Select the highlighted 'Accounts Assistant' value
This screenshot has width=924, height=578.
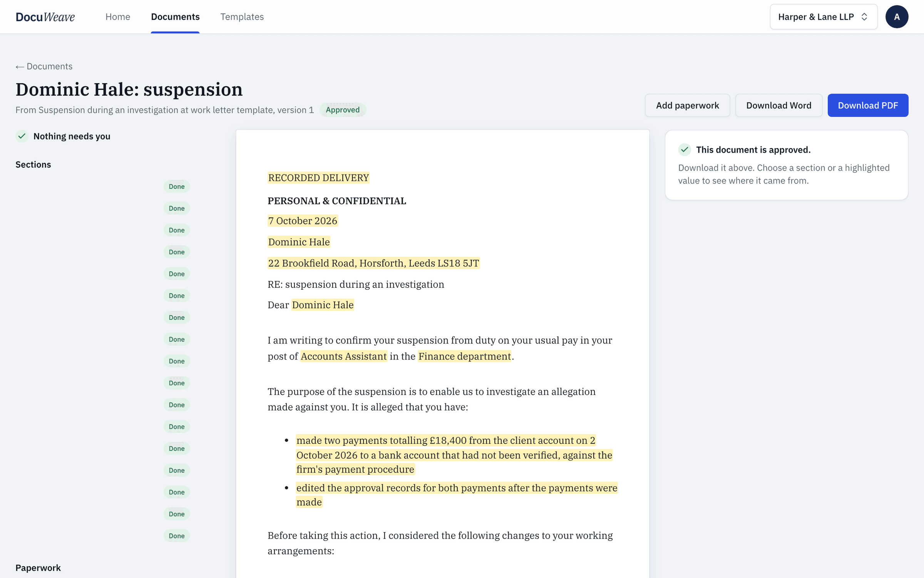343,356
